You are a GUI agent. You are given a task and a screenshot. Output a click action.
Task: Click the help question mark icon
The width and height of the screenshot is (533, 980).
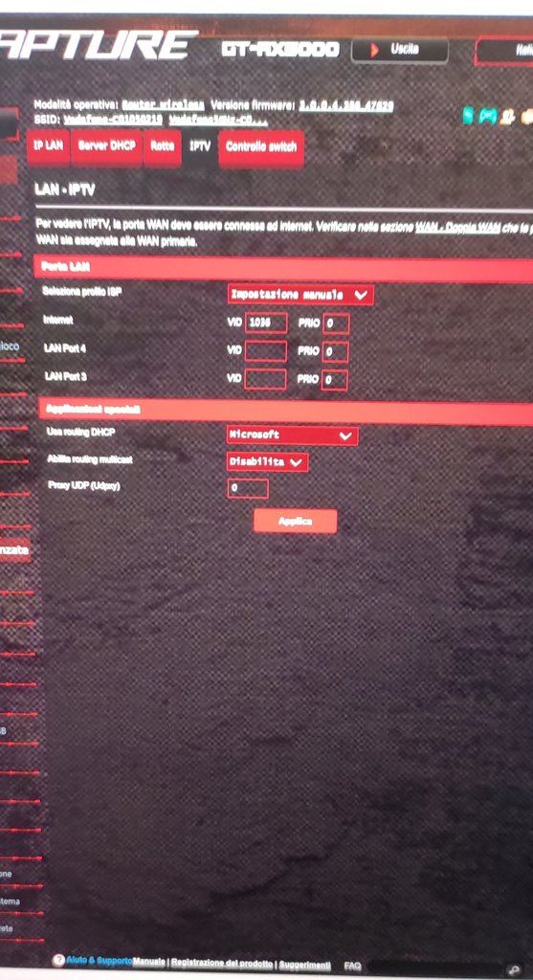pyautogui.click(x=58, y=960)
